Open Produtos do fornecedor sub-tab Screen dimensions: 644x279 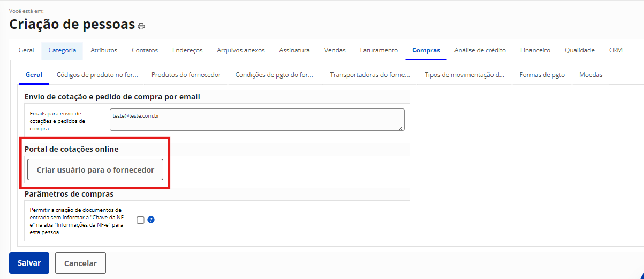click(186, 75)
